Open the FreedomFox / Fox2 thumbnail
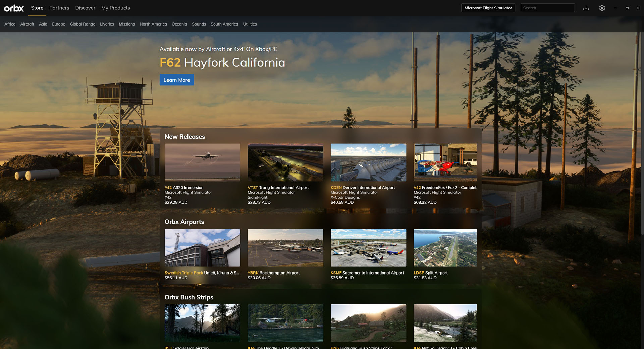The height and width of the screenshot is (349, 644). coord(445,162)
